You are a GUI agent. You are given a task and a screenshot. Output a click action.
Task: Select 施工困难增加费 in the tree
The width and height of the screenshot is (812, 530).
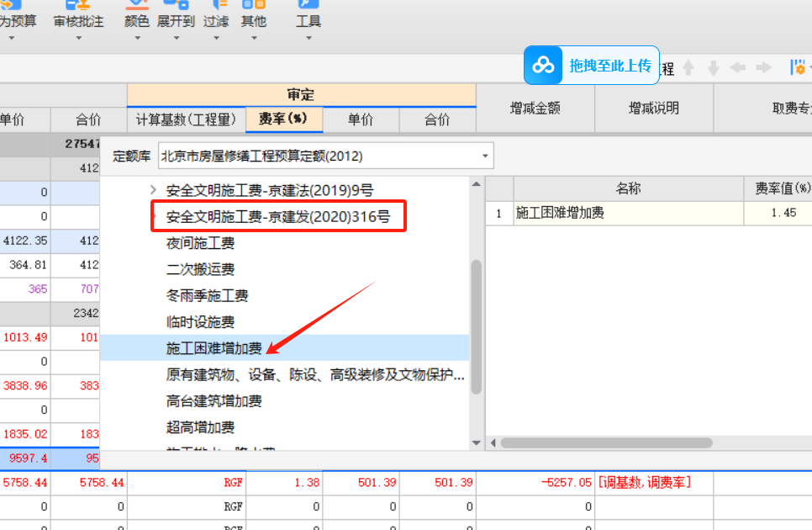[x=214, y=348]
